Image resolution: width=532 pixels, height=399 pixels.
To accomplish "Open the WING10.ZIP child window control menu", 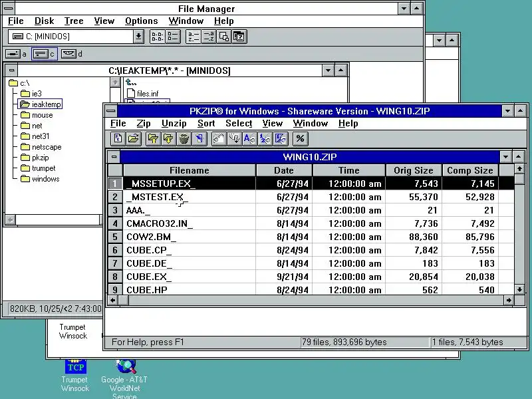I will click(114, 157).
